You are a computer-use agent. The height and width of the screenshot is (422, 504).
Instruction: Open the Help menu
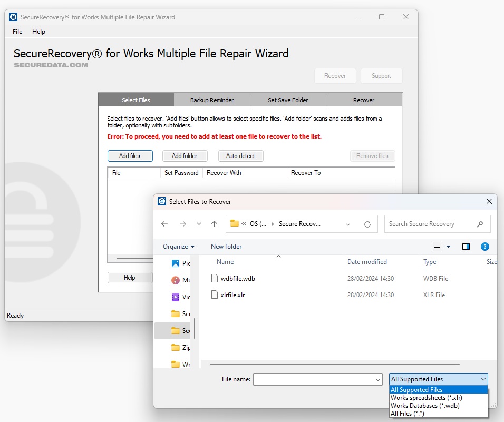coord(38,32)
